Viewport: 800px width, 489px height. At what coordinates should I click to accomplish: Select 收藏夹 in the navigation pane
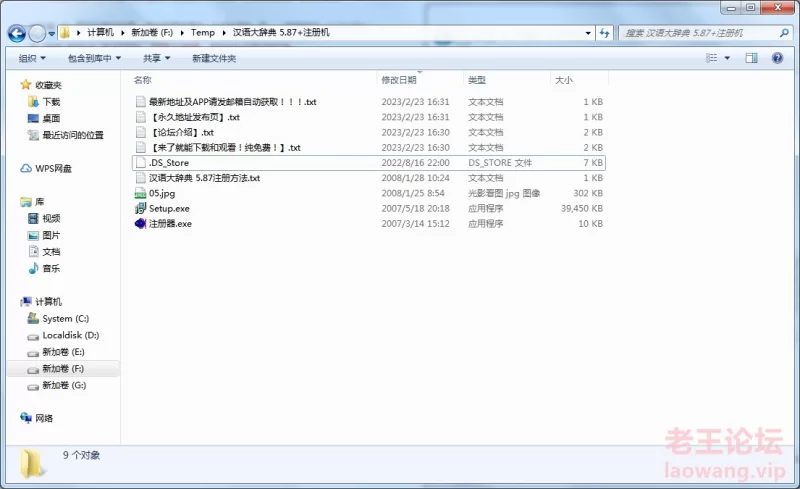click(48, 85)
